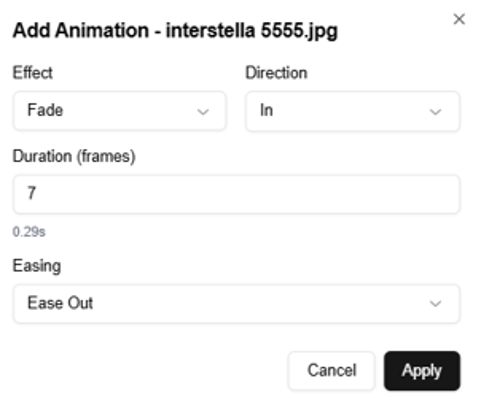The height and width of the screenshot is (397, 481).
Task: Select the Ease Out value text
Action: 60,303
